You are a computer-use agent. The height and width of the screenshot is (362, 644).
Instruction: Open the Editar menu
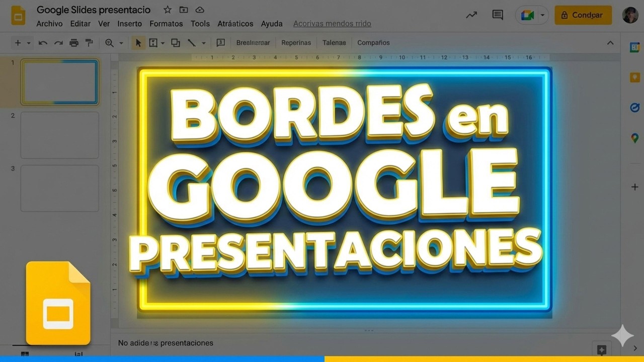pyautogui.click(x=80, y=24)
